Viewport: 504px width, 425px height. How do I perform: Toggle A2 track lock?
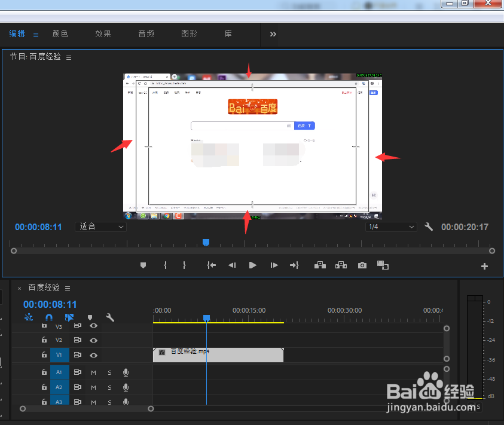(x=44, y=387)
